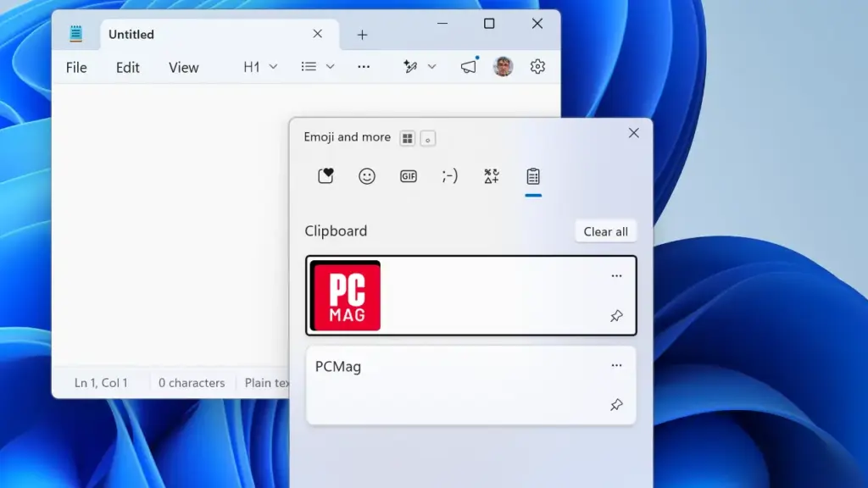The image size is (868, 488).
Task: Click the megaphone feedback icon
Action: (468, 67)
